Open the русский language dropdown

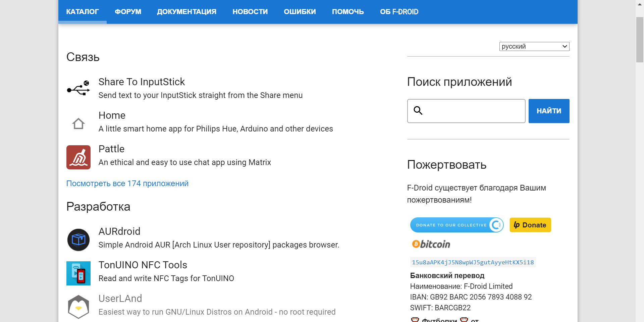[534, 46]
